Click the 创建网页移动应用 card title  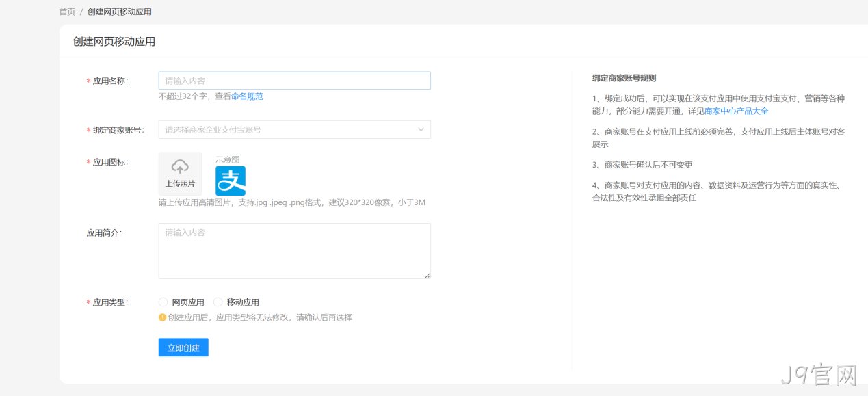[x=114, y=41]
